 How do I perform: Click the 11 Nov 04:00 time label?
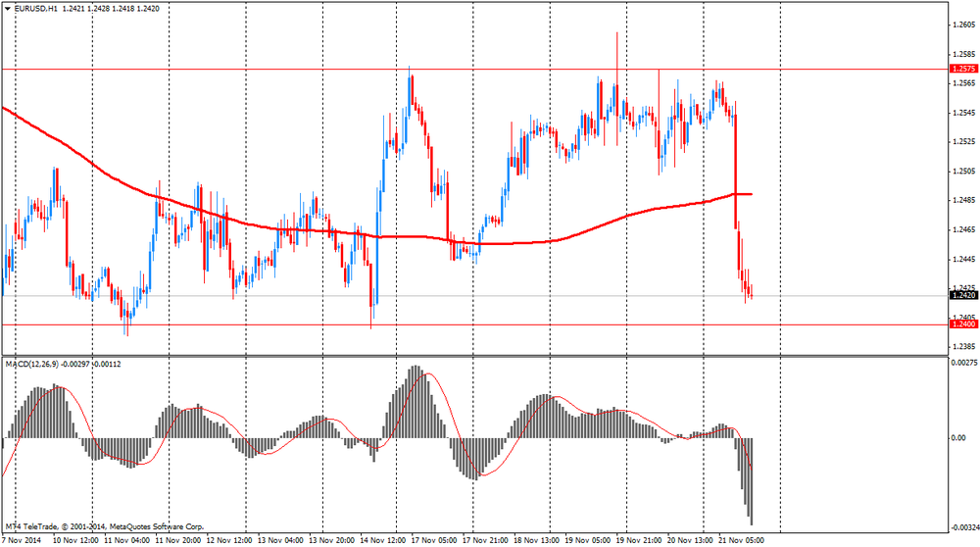[126, 540]
